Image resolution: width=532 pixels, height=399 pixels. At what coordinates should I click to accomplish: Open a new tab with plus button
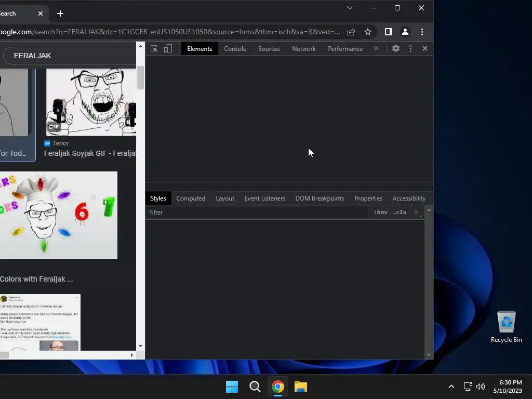tap(60, 14)
